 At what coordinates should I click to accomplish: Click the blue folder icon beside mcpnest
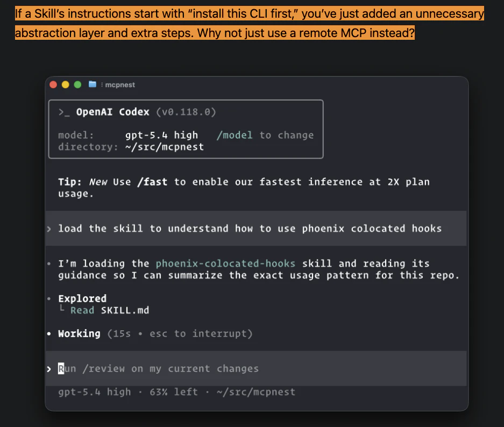pos(93,84)
